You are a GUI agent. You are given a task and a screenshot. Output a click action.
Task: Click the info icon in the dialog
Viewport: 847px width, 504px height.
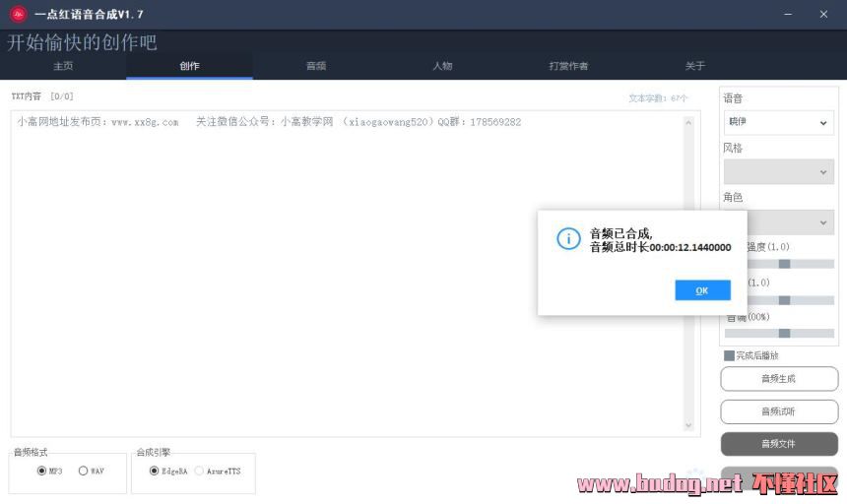pos(568,238)
